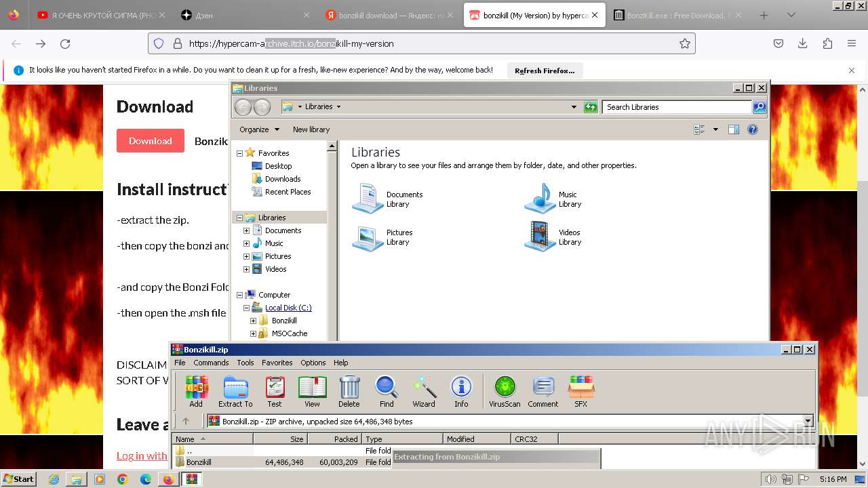Open WinRAR Commands menu

click(211, 363)
